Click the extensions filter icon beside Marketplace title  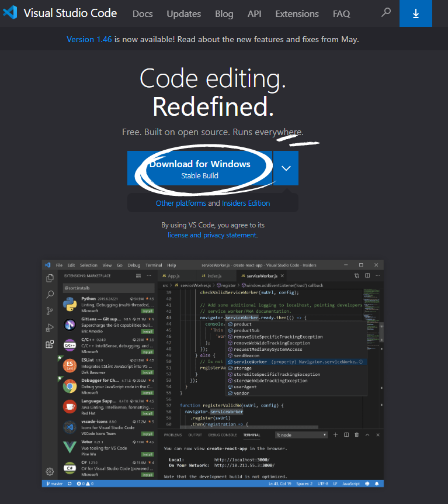click(138, 276)
